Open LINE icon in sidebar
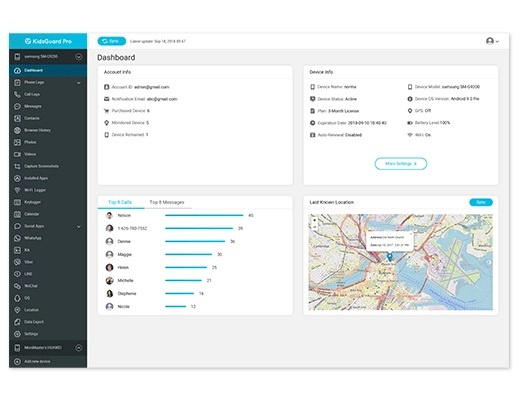Viewport: 520px width, 400px height. (x=17, y=274)
